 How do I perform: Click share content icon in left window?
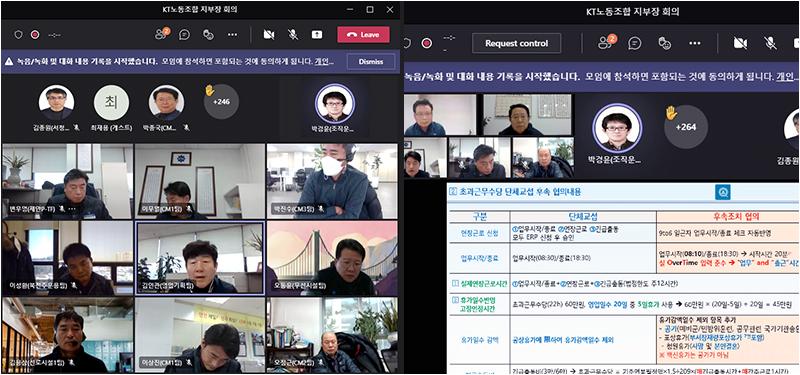point(317,35)
